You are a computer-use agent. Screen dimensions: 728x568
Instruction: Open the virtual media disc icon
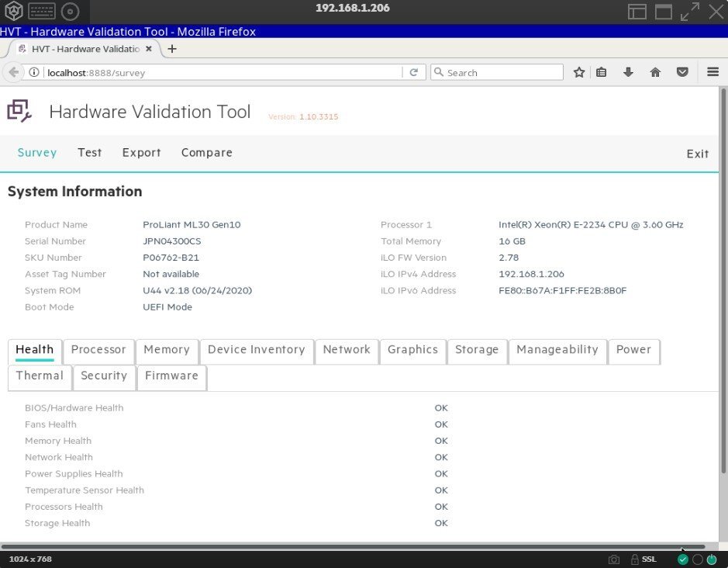click(70, 11)
